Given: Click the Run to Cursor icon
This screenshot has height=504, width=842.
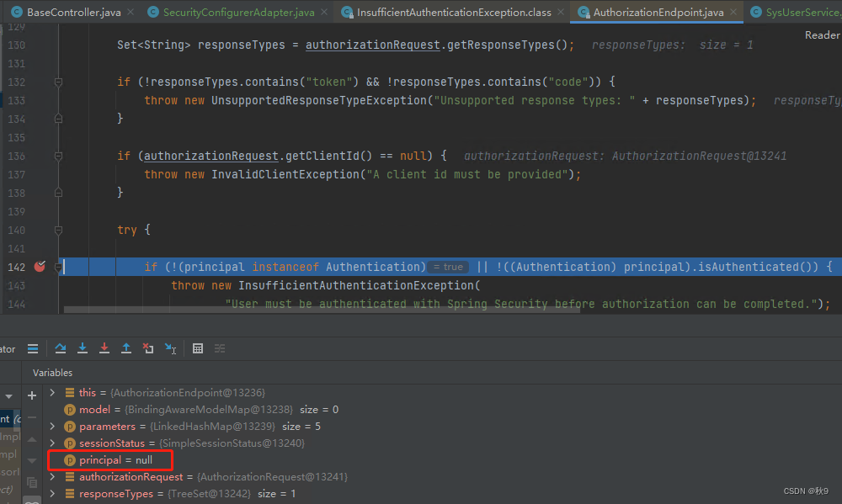Looking at the screenshot, I should click(172, 347).
